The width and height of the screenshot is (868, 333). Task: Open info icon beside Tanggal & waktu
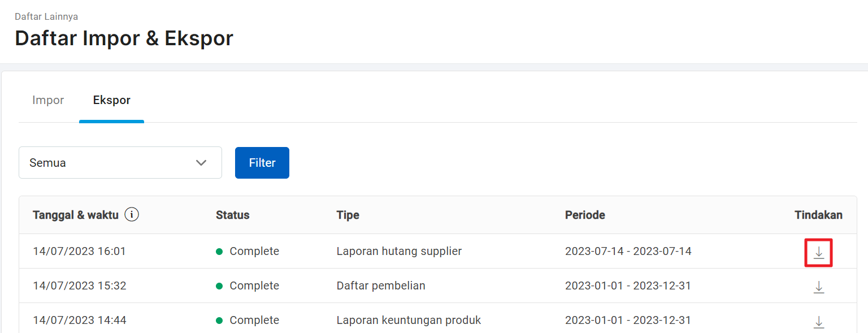(132, 215)
